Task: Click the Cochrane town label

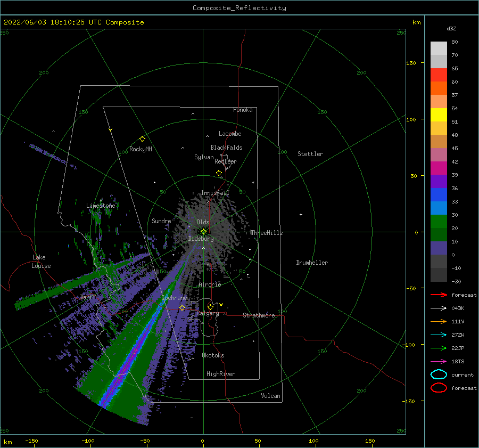Action: tap(174, 298)
